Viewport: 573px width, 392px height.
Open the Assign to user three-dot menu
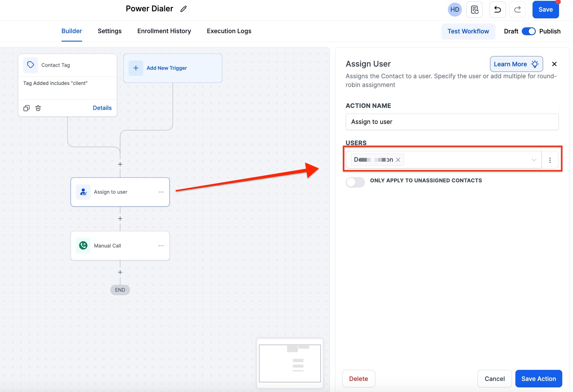tap(161, 192)
